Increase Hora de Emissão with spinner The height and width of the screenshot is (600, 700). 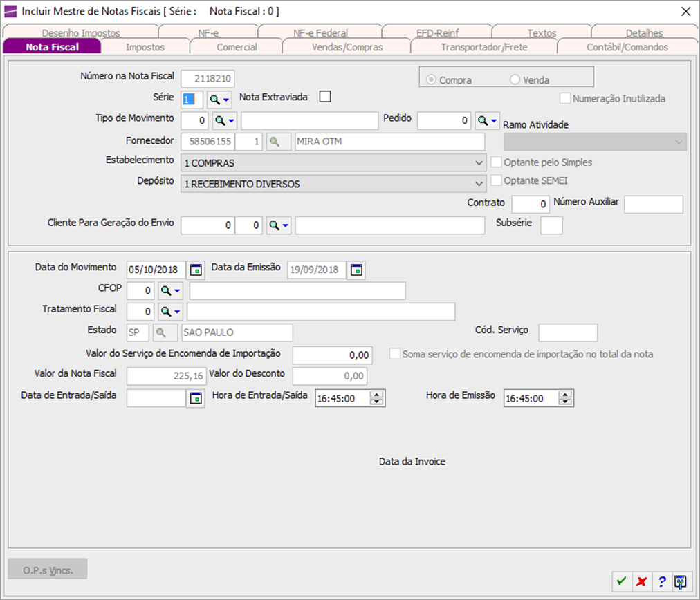566,395
